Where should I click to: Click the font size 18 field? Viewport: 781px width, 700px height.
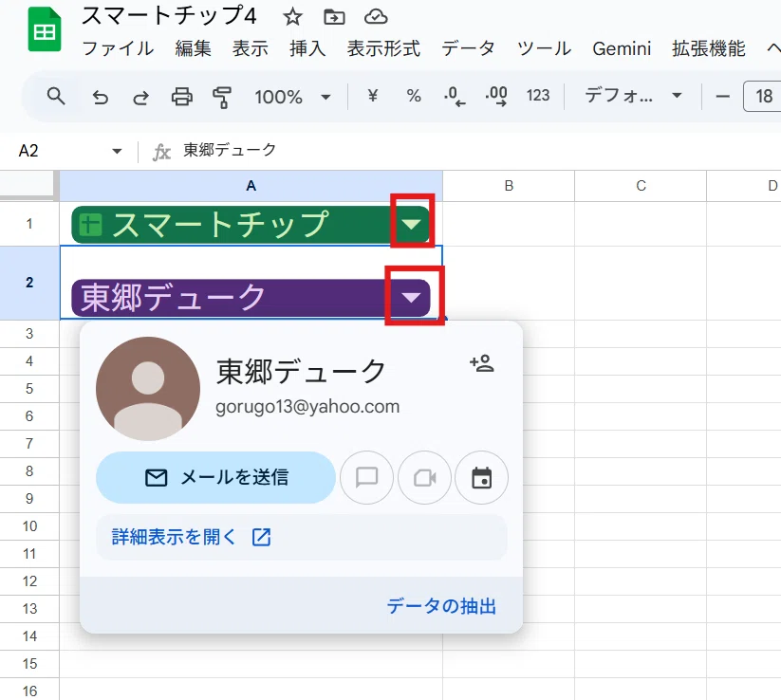(x=763, y=96)
